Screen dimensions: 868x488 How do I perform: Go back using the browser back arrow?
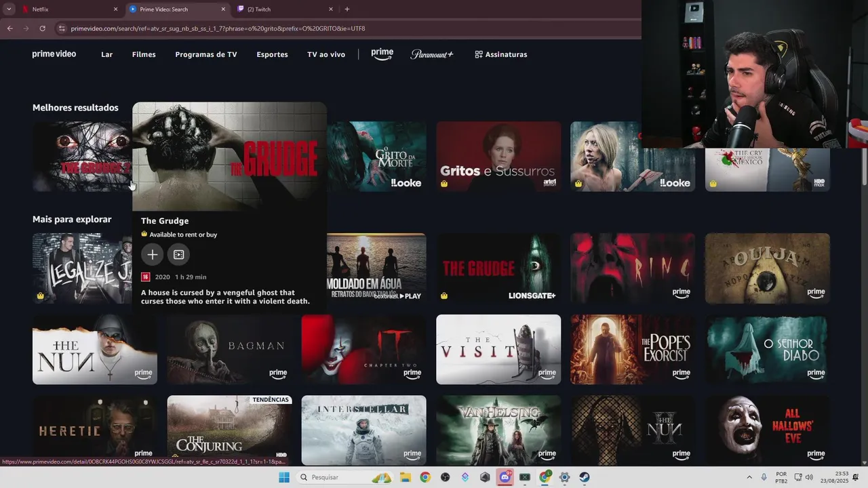tap(9, 28)
